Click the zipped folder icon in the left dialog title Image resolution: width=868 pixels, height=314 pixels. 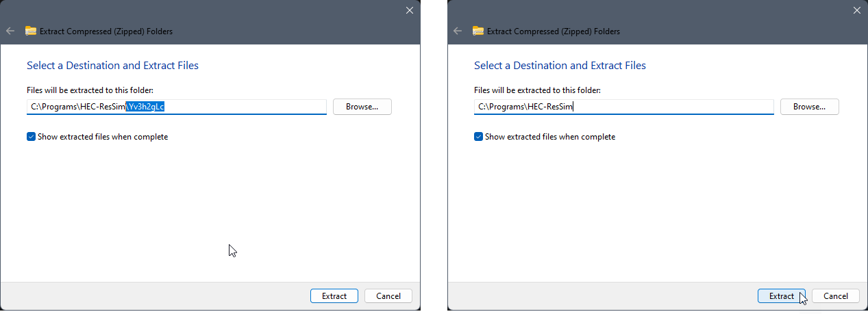click(30, 31)
